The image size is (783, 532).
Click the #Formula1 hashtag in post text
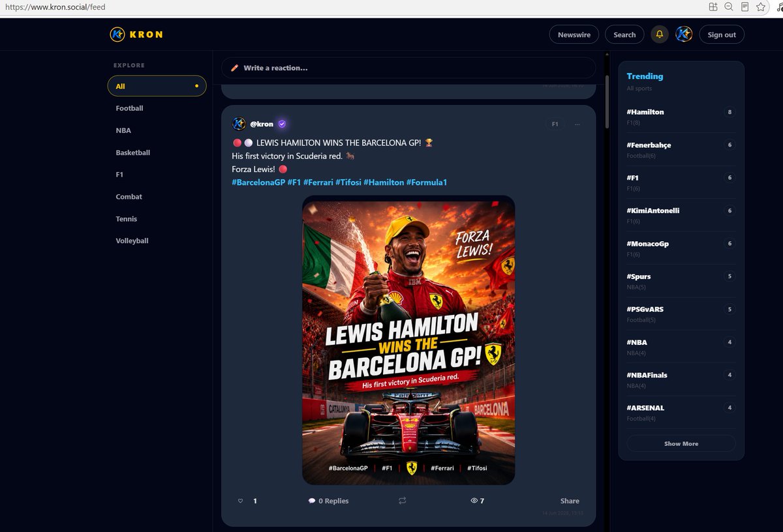point(427,183)
